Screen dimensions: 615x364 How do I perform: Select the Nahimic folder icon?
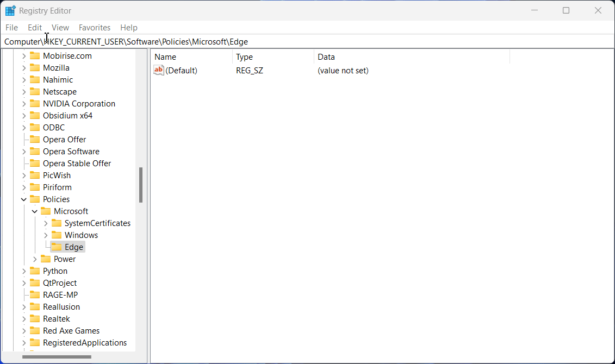[x=35, y=79]
